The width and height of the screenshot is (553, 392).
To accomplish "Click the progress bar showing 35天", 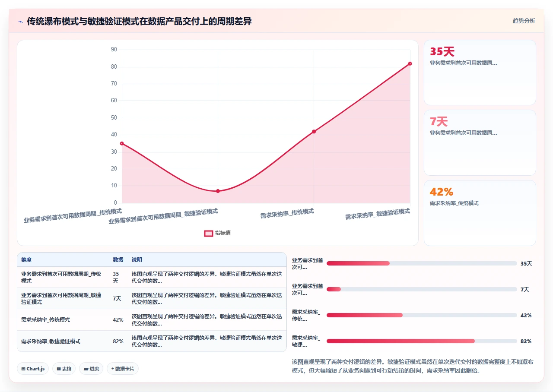I will pyautogui.click(x=422, y=263).
